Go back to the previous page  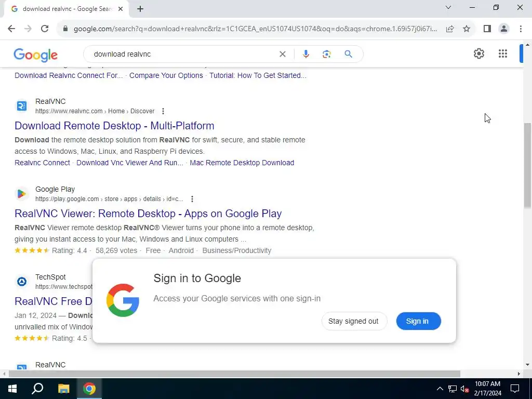[x=11, y=29]
